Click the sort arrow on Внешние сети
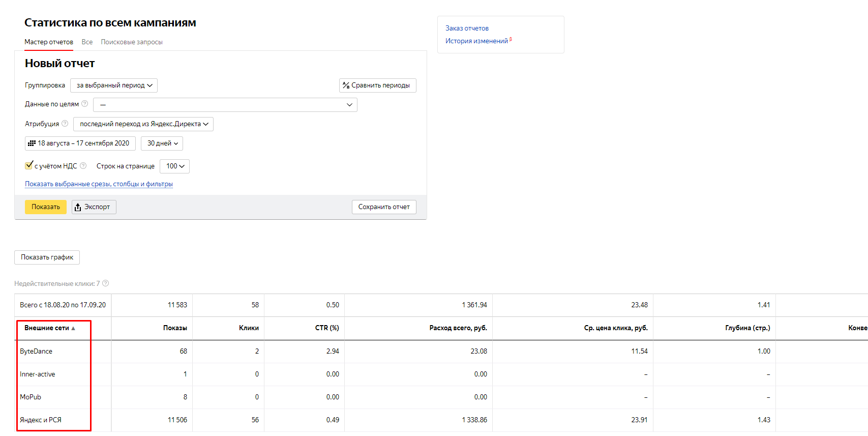The height and width of the screenshot is (436, 868). coord(73,328)
